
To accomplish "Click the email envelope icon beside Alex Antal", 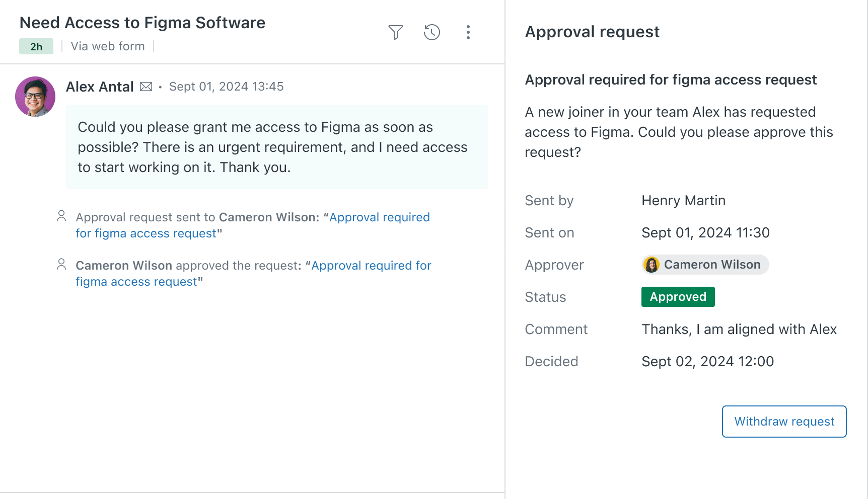I will point(146,87).
